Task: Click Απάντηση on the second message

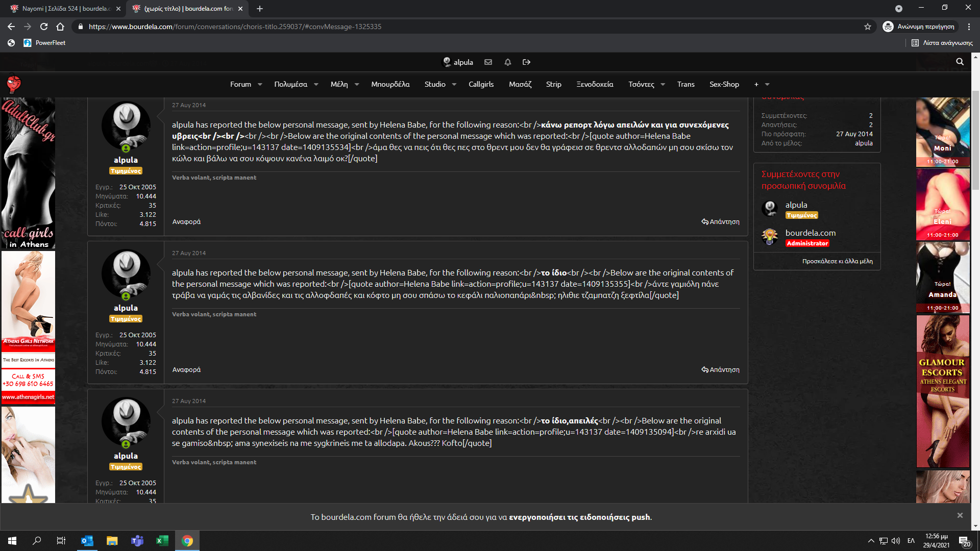Action: pos(720,369)
